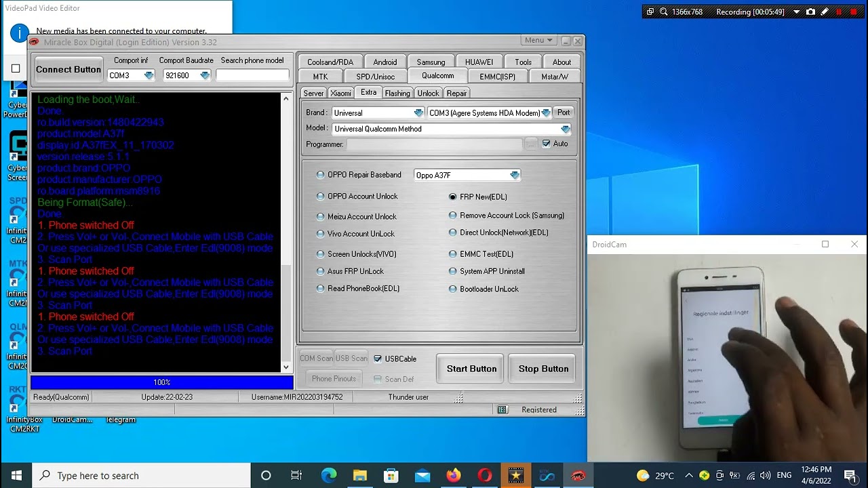Switch to the EMMC(ISP) tab
This screenshot has width=868, height=488.
(497, 77)
